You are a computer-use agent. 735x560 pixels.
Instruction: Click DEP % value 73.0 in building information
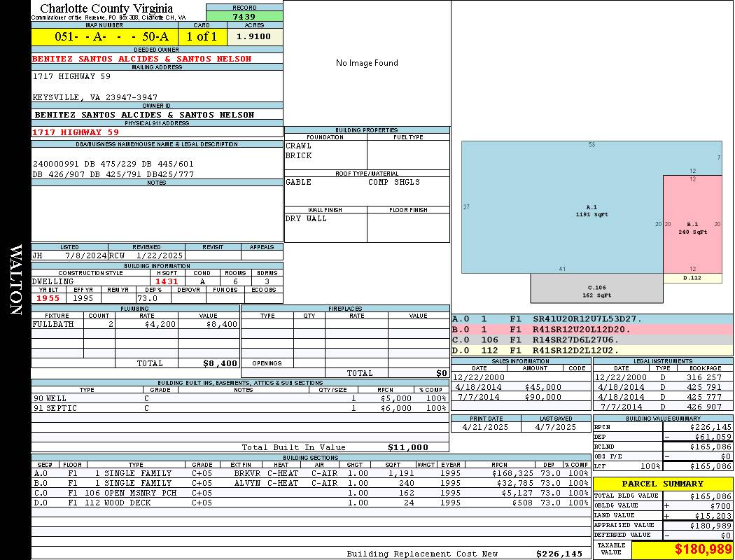[147, 298]
